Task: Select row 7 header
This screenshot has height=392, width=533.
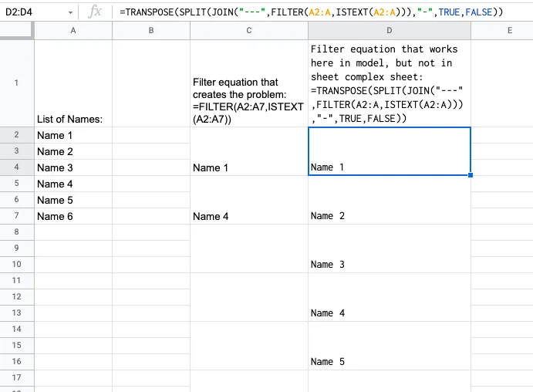Action: [16, 216]
